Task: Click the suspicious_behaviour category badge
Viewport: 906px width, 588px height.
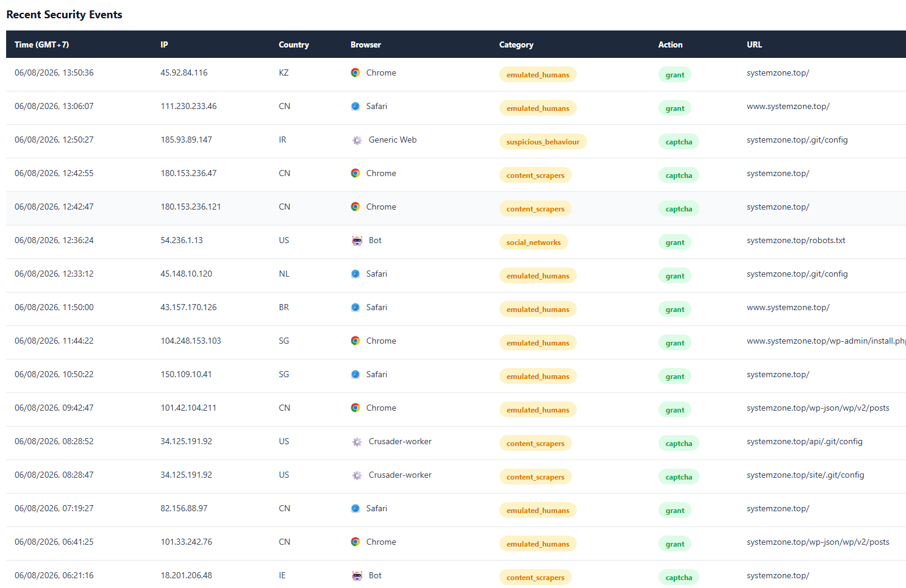Action: (543, 141)
